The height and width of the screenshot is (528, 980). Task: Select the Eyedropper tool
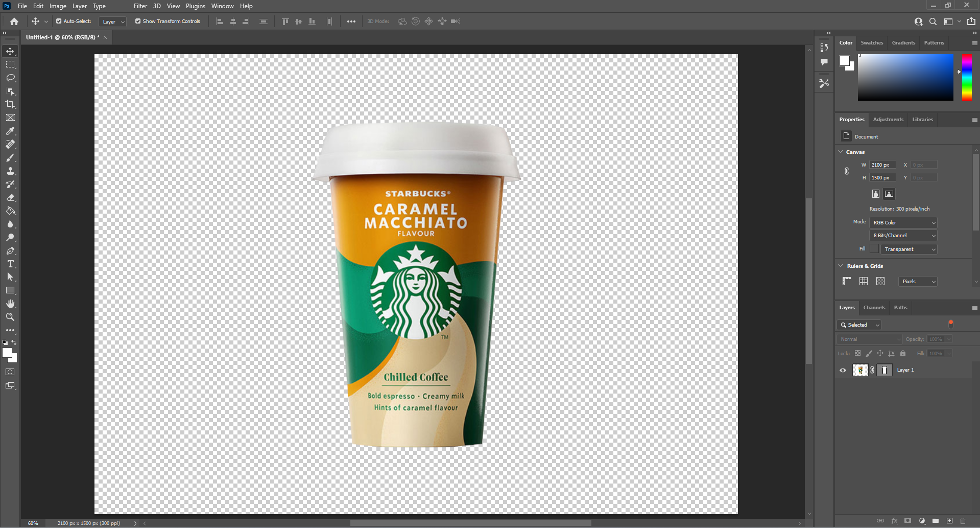click(x=10, y=131)
